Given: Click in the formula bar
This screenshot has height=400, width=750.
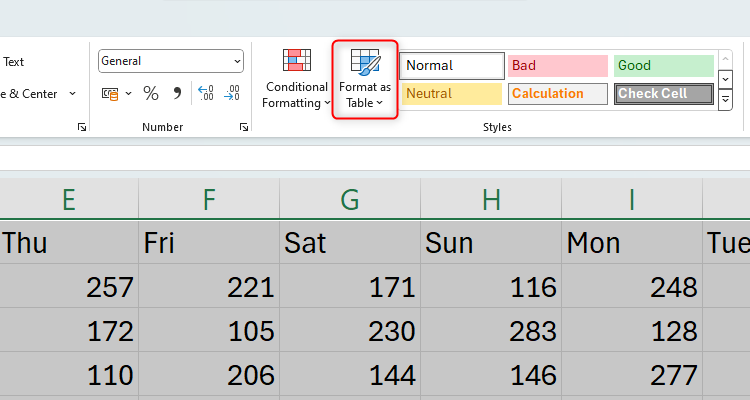Looking at the screenshot, I should point(375,158).
